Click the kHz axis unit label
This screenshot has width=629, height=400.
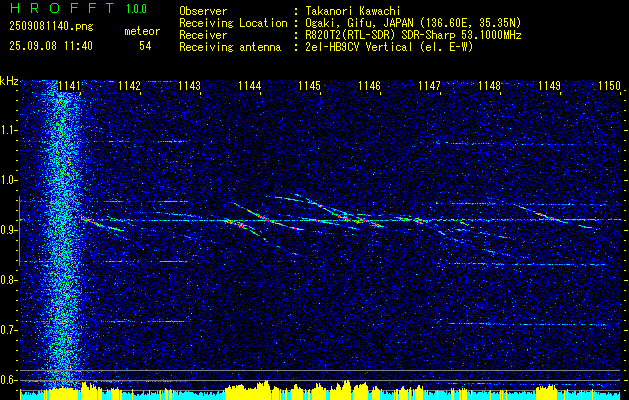[x=9, y=81]
